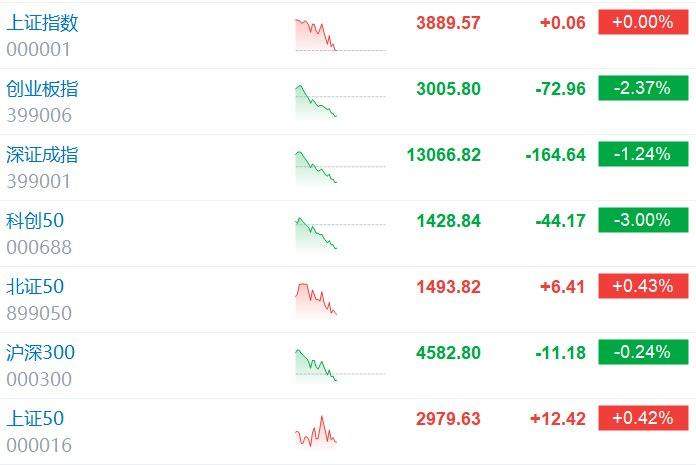Click the stock code 000688
The image size is (696, 465).
[x=39, y=247]
